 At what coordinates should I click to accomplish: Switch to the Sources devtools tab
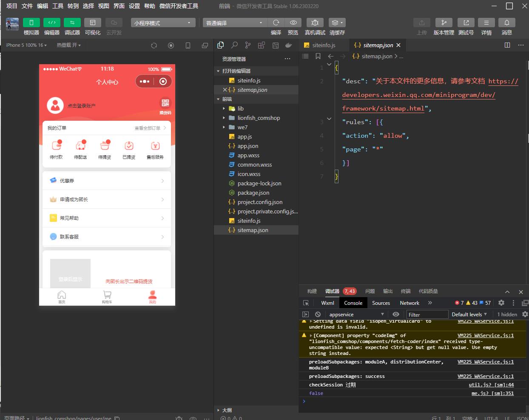click(x=381, y=303)
